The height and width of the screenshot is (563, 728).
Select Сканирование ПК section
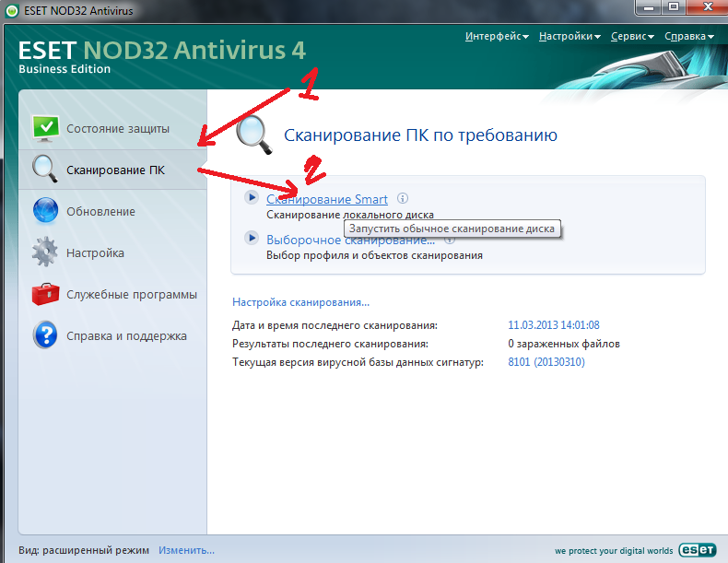115,170
